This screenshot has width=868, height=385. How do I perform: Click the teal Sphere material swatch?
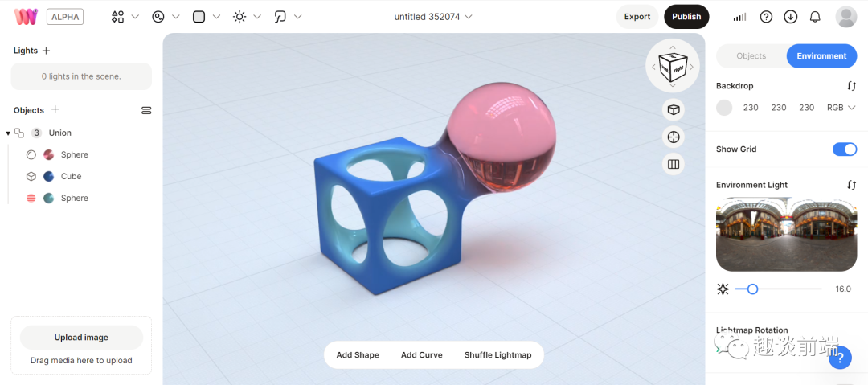pos(49,198)
